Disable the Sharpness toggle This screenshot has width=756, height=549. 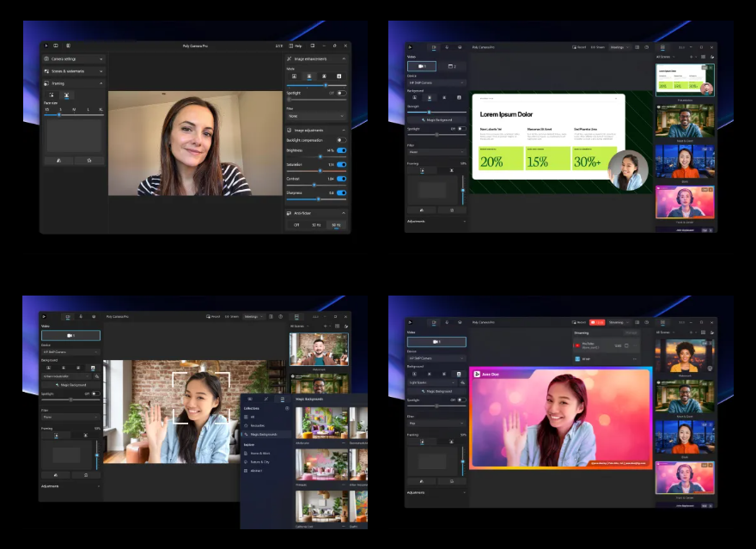(x=341, y=192)
